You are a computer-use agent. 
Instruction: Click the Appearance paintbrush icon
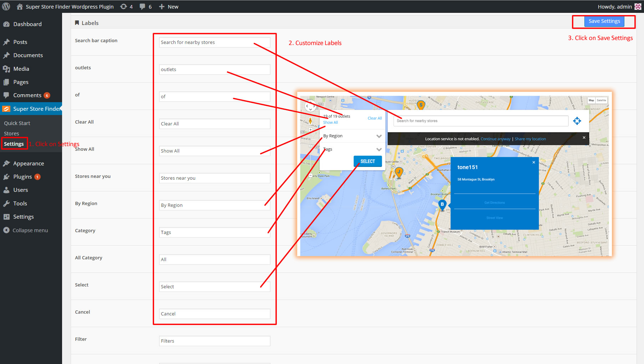pyautogui.click(x=6, y=164)
